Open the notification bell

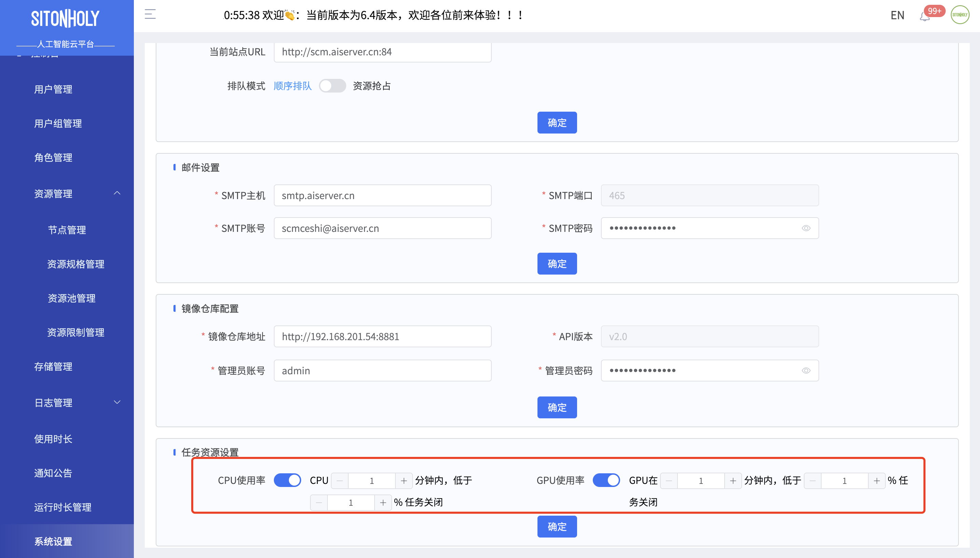[x=924, y=16]
